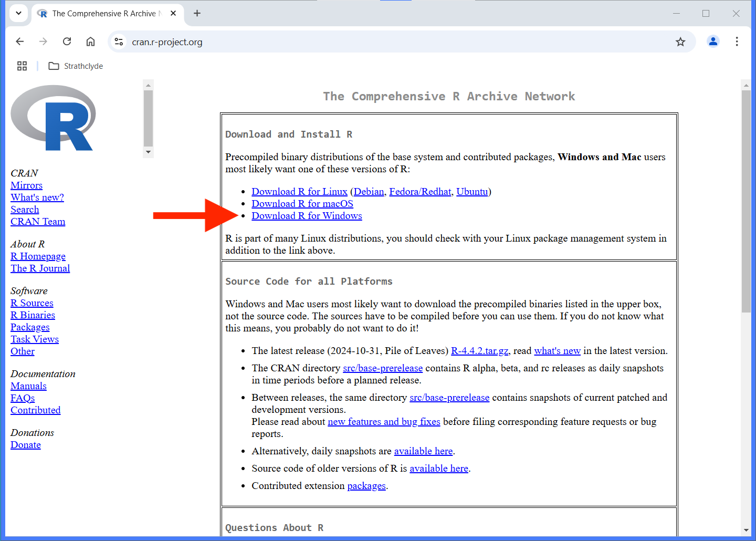Click the R logo image
Image resolution: width=756 pixels, height=541 pixels.
[53, 118]
